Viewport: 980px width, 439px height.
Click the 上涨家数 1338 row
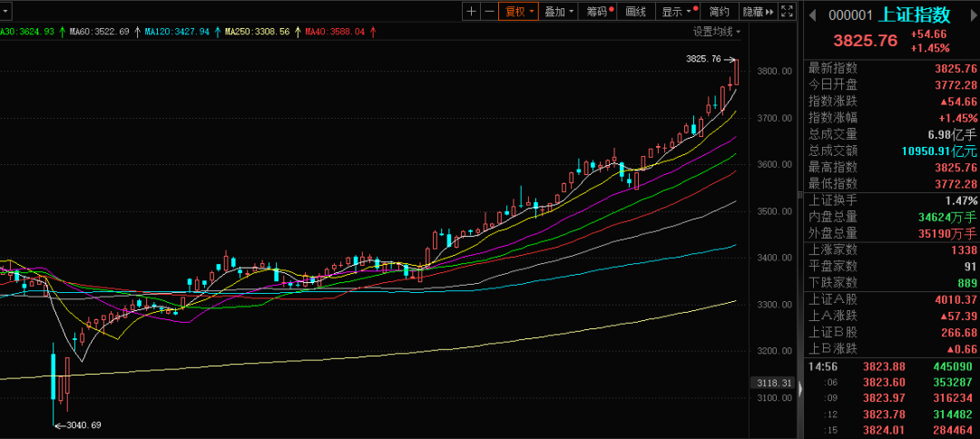point(893,249)
